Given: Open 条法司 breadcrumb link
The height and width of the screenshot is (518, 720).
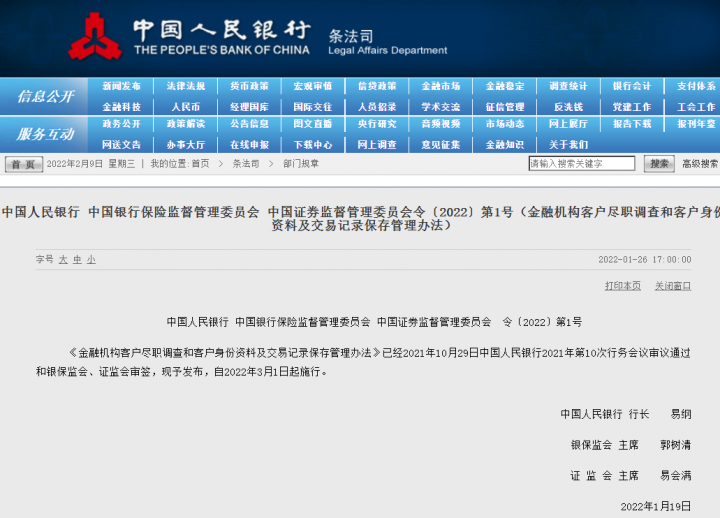Looking at the screenshot, I should click(x=246, y=163).
